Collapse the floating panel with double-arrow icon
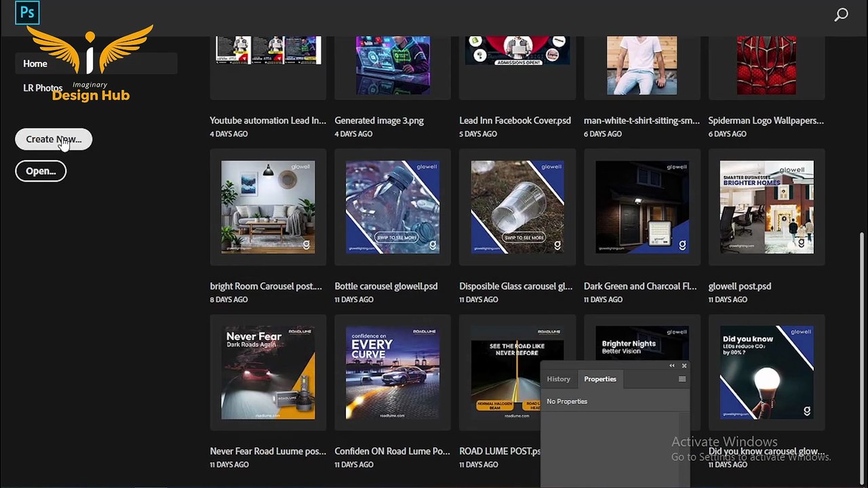The height and width of the screenshot is (488, 868). [672, 366]
